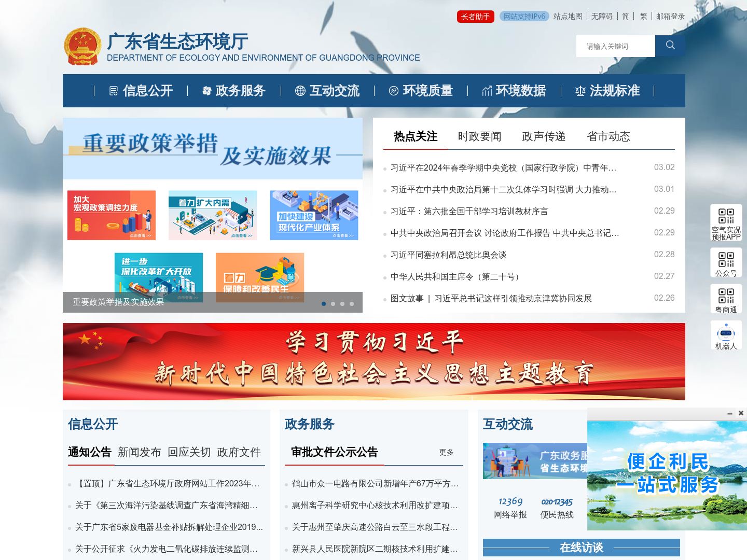This screenshot has width=747, height=560.
Task: Open news 习近平在中共中央政治局第十二次集体学习
Action: [503, 189]
